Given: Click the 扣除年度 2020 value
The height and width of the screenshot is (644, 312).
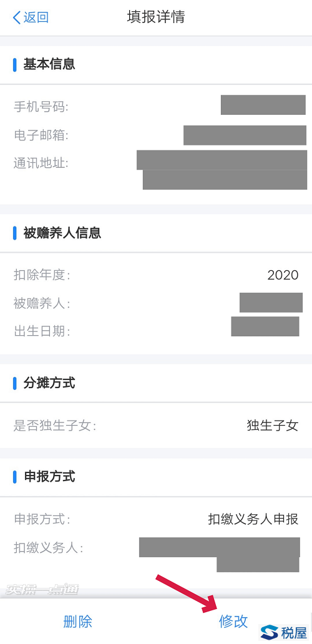Looking at the screenshot, I should (283, 275).
